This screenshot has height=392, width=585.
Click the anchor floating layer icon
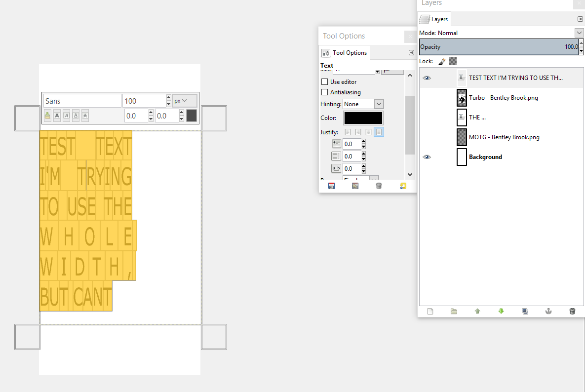tap(548, 312)
